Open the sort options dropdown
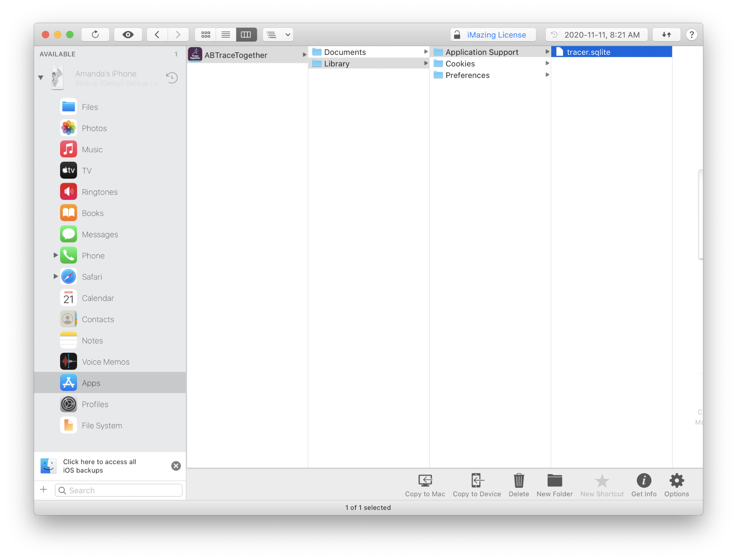Screen dimensions: 737x560 (278, 35)
